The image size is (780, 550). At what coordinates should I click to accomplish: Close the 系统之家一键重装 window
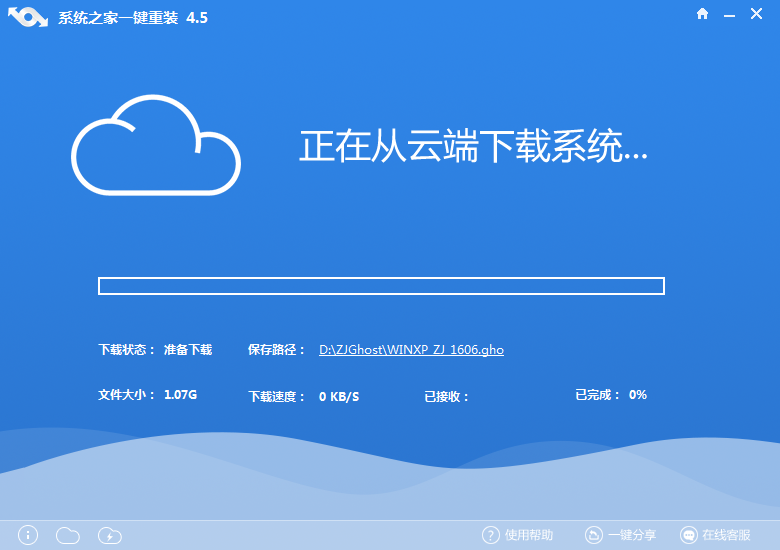tap(756, 14)
